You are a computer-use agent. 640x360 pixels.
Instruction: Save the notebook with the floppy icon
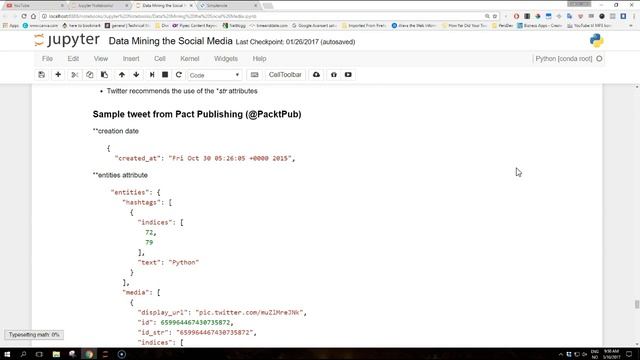pyautogui.click(x=42, y=75)
